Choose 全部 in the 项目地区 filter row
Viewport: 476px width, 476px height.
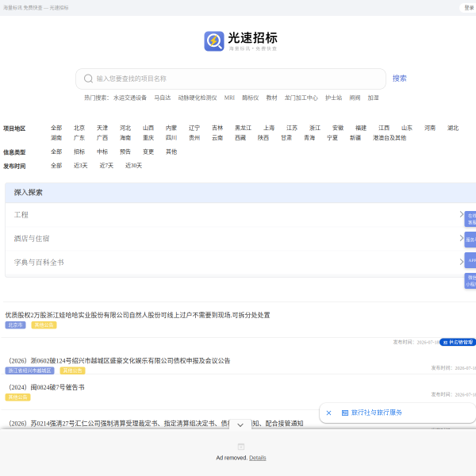[x=56, y=128]
